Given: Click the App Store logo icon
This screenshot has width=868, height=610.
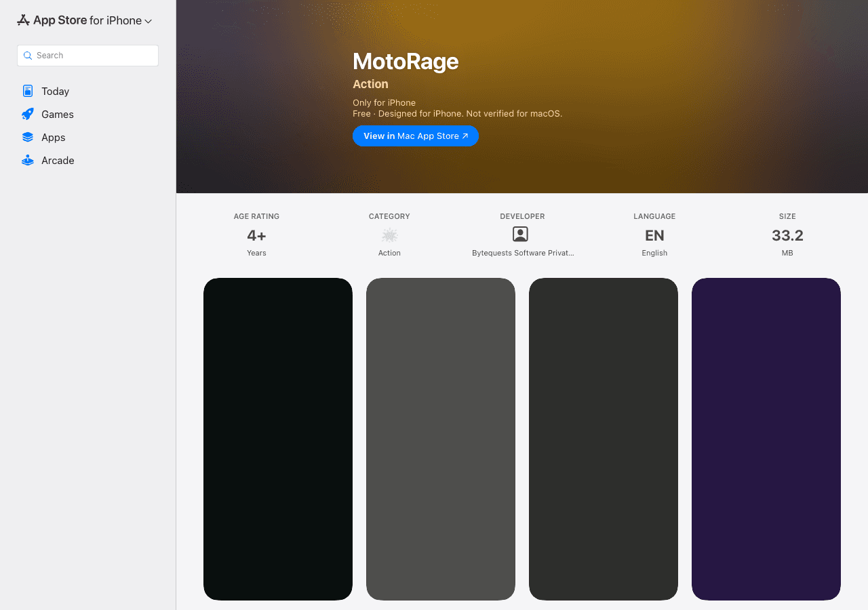Looking at the screenshot, I should point(23,20).
